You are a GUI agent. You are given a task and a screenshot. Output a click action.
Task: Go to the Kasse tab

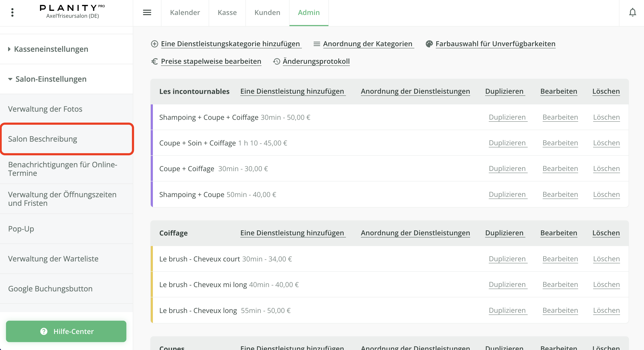[x=227, y=12]
